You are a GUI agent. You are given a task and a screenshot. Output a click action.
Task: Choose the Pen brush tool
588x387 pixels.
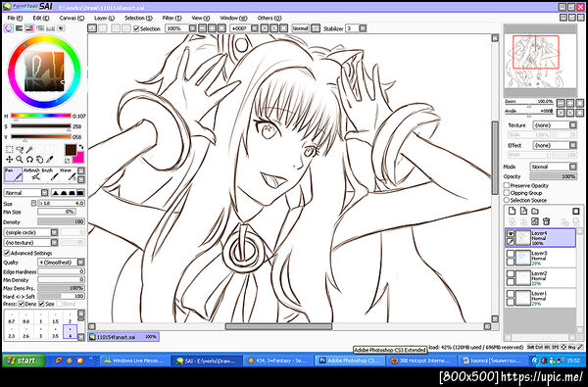point(13,174)
